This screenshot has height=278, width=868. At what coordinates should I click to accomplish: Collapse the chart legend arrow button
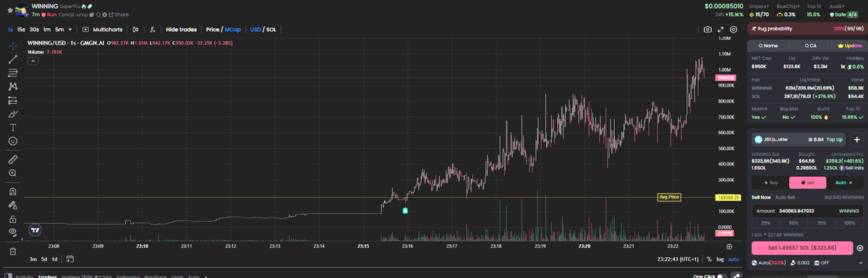[x=33, y=61]
